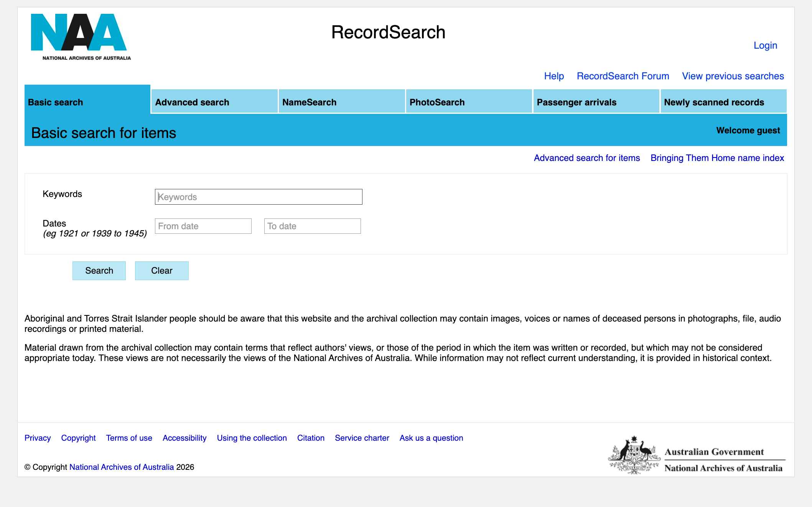Open the PhotoSearch tab

pyautogui.click(x=469, y=102)
